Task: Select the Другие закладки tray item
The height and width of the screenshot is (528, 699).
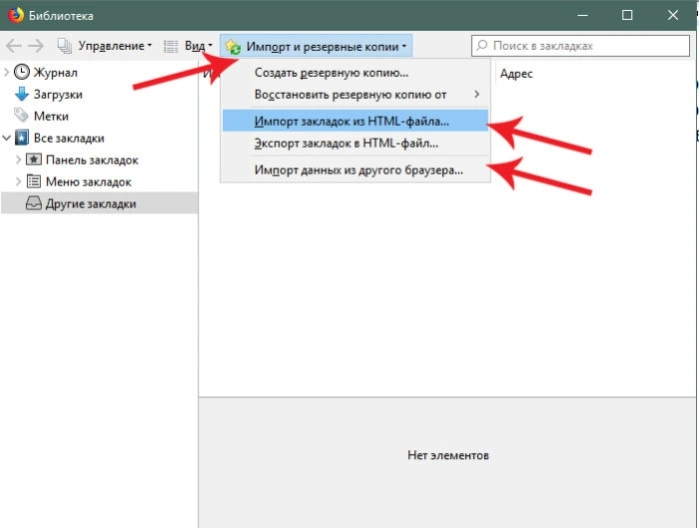Action: pyautogui.click(x=99, y=203)
